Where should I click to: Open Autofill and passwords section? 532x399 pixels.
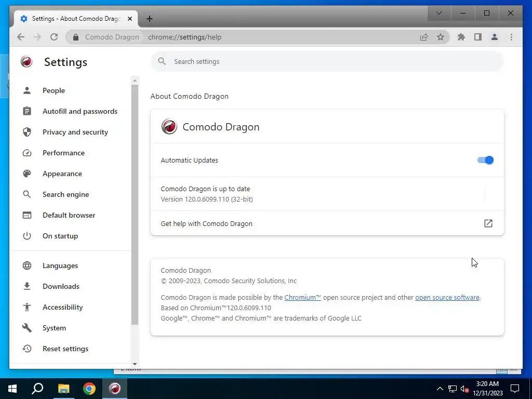click(x=70, y=111)
